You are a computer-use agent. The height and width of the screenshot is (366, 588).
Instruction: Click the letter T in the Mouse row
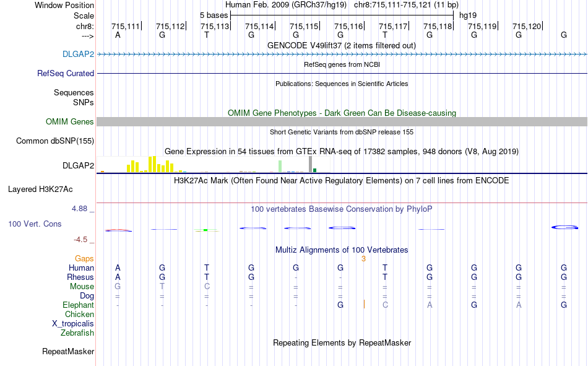162,286
